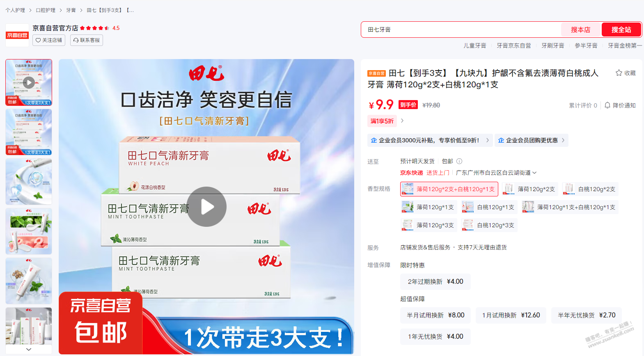
Task: Click the 联系客服 contact button label
Action: pyautogui.click(x=90, y=40)
